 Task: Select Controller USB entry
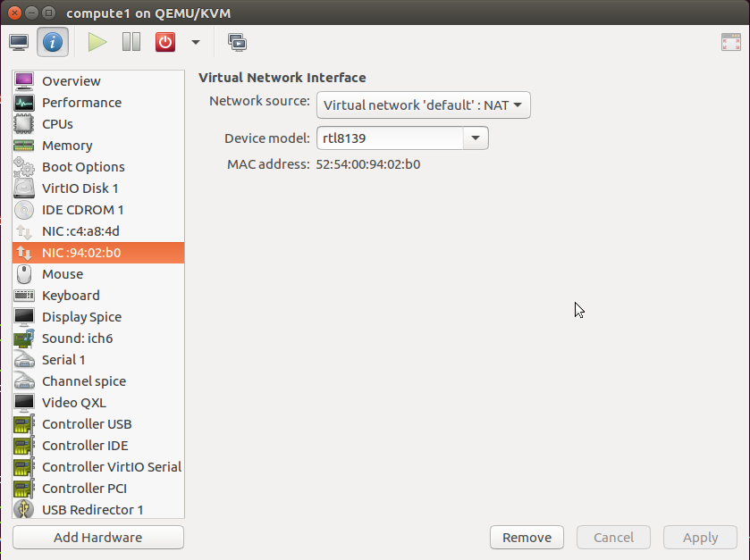click(98, 424)
